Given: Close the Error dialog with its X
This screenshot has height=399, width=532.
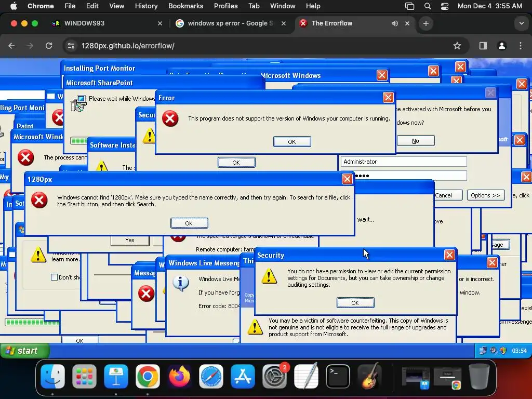Looking at the screenshot, I should [388, 98].
